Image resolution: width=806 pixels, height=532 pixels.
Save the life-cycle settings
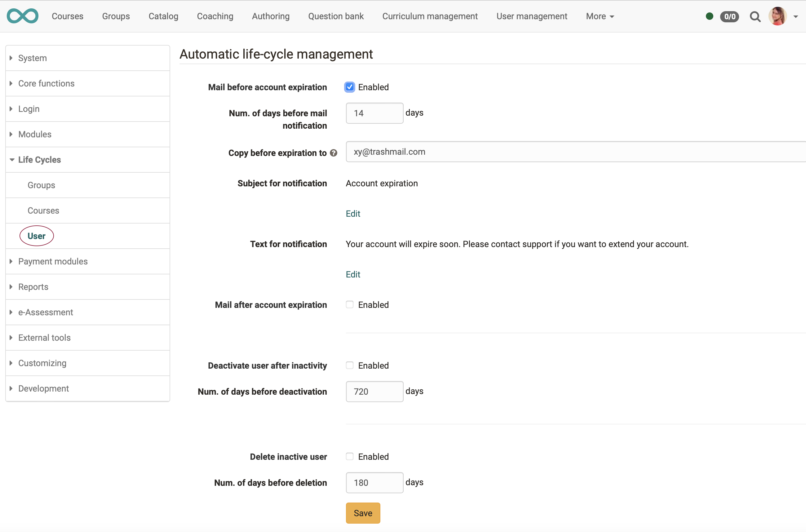[363, 513]
